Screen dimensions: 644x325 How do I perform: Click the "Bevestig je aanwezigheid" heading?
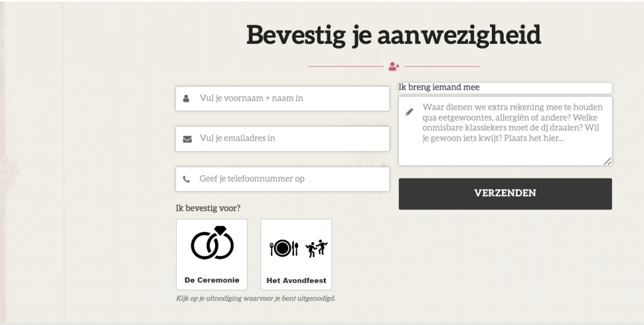[394, 35]
